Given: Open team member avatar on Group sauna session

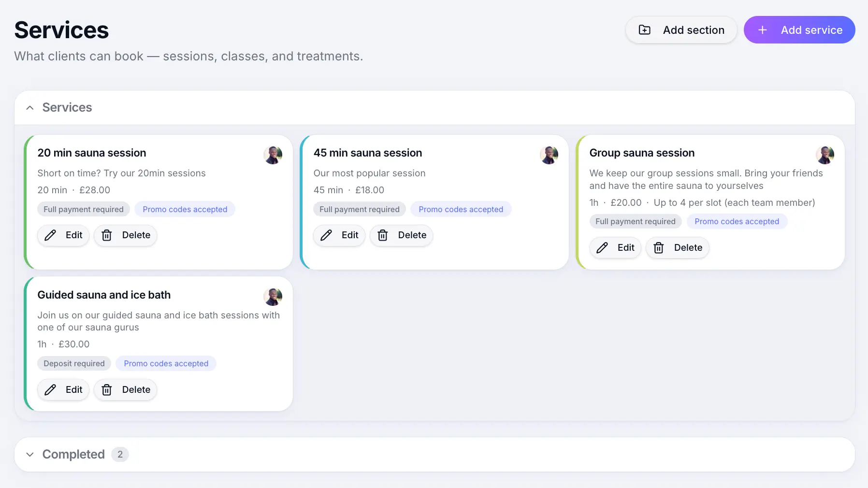Looking at the screenshot, I should click(825, 155).
